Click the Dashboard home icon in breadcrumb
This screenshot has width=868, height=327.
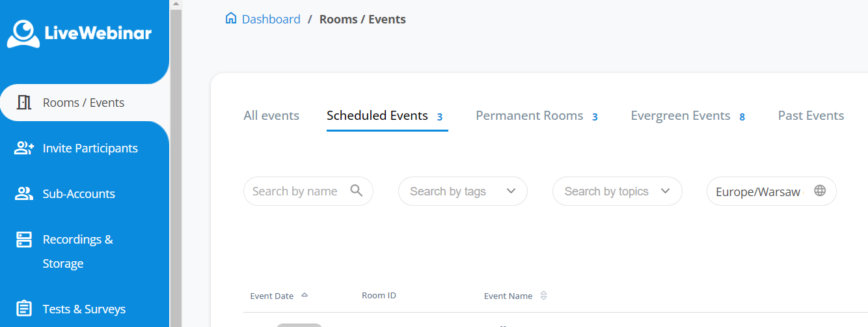coord(231,18)
